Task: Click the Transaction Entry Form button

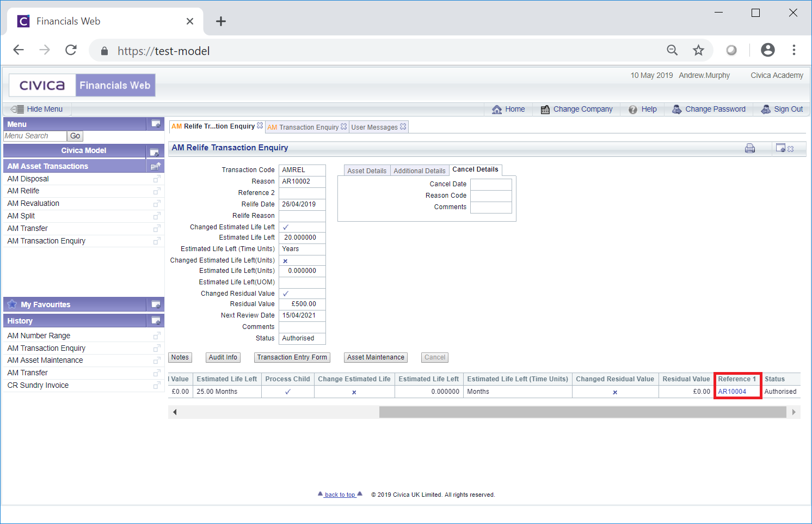Action: [292, 357]
